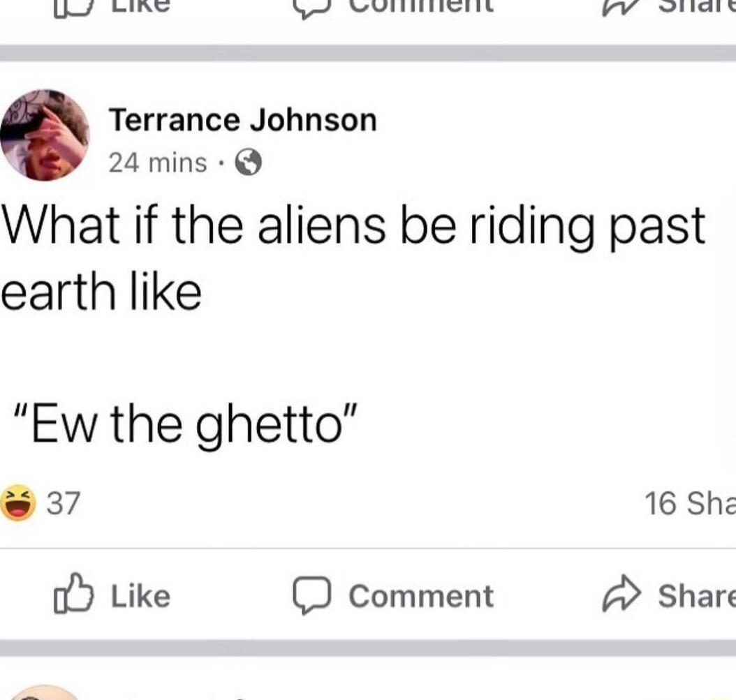Screen dimensions: 736x700
Task: View the 16 Shares count
Action: pyautogui.click(x=690, y=503)
